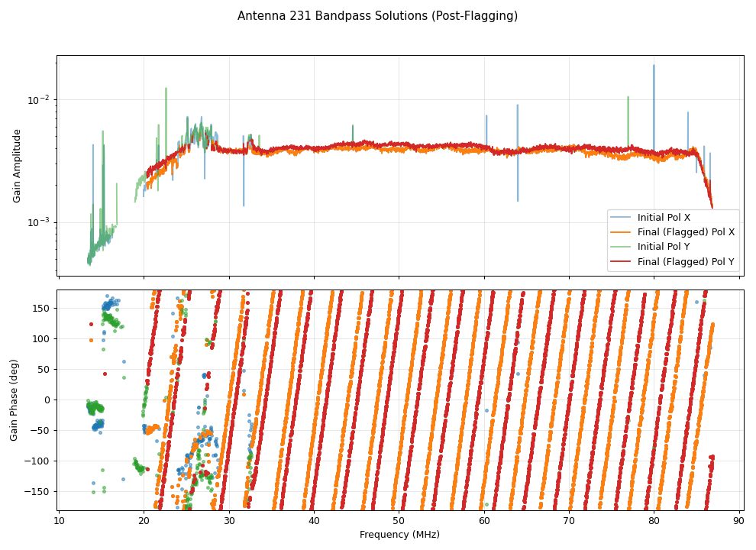Click the orange line swatch in legend

[x=622, y=232]
